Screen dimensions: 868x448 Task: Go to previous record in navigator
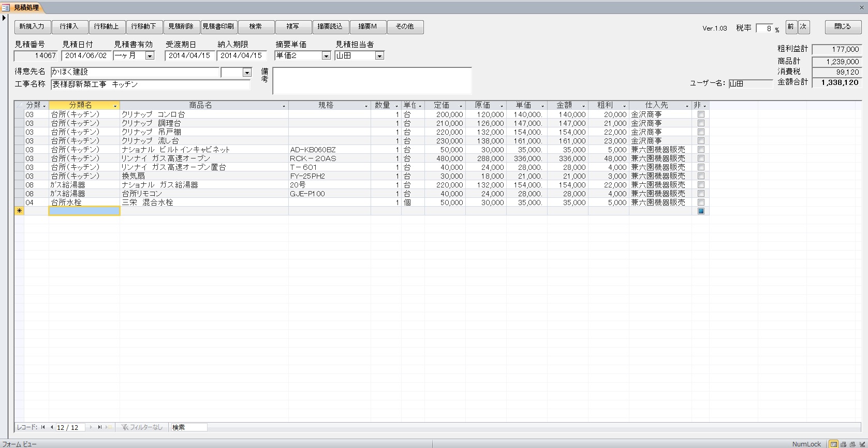click(x=52, y=427)
